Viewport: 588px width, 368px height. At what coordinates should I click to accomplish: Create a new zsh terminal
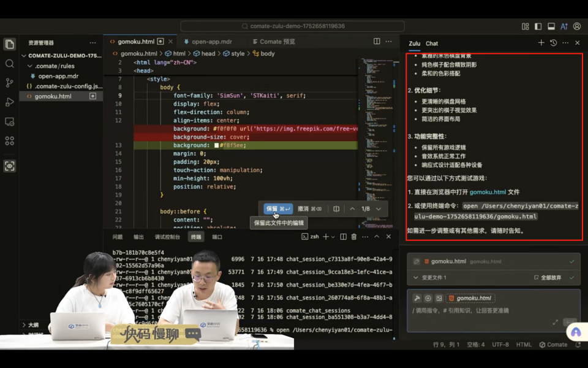326,237
